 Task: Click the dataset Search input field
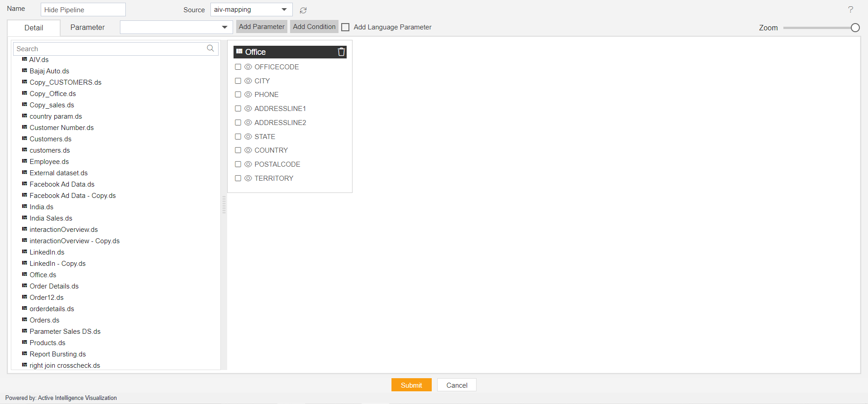115,48
